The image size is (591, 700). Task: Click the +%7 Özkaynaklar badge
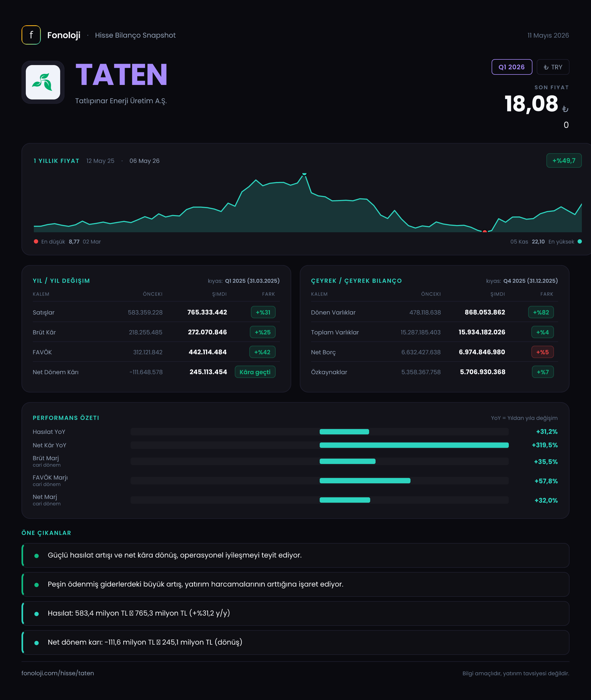click(x=543, y=372)
